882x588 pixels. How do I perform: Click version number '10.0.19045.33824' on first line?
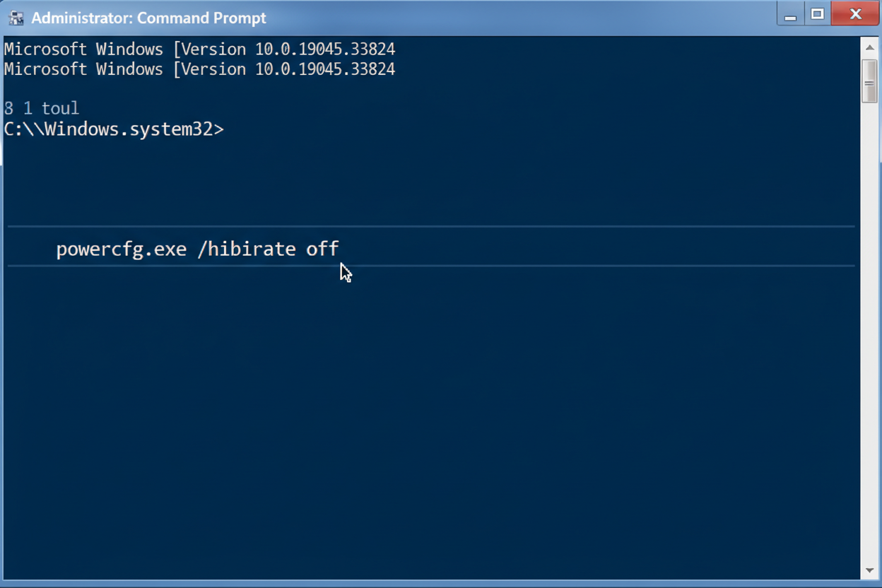[x=324, y=49]
